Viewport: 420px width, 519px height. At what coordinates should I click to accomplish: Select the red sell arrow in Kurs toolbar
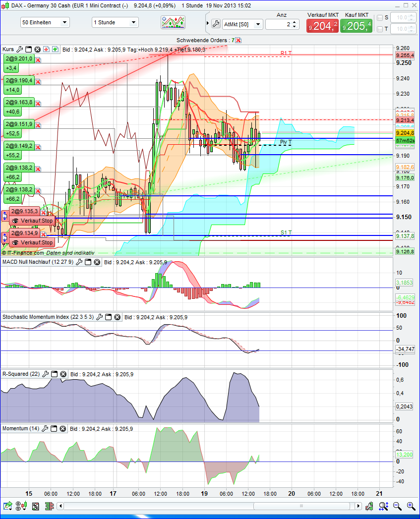coord(46,49)
